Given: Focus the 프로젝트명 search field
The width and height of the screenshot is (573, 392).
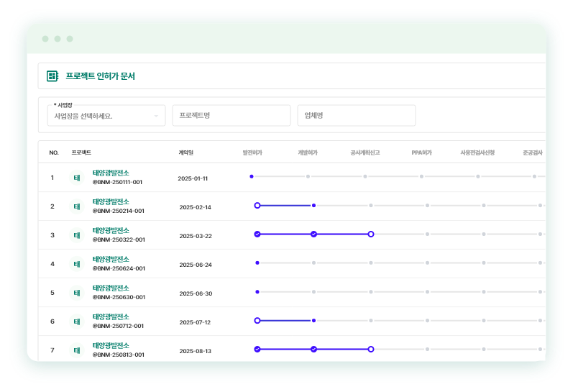Looking at the screenshot, I should pos(231,116).
